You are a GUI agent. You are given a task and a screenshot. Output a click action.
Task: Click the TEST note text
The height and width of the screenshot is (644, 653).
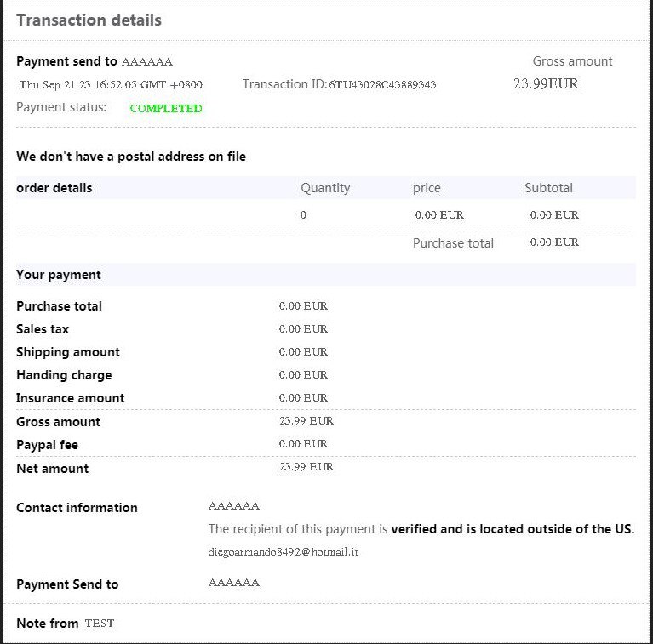click(99, 624)
